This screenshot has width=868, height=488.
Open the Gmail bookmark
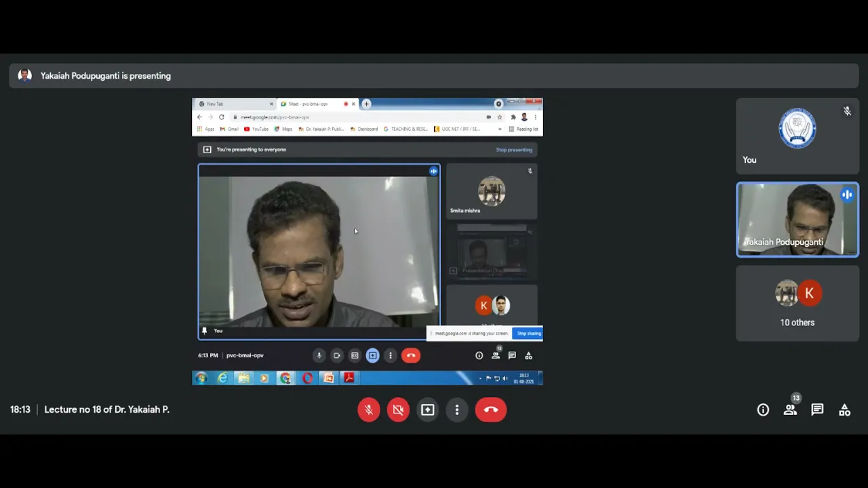tap(229, 129)
